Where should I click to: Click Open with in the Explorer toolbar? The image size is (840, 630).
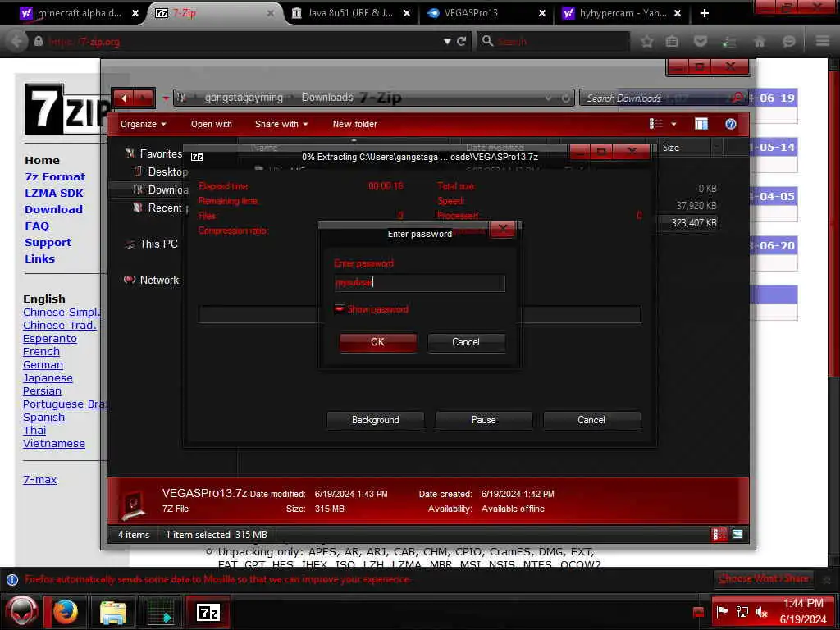(211, 125)
